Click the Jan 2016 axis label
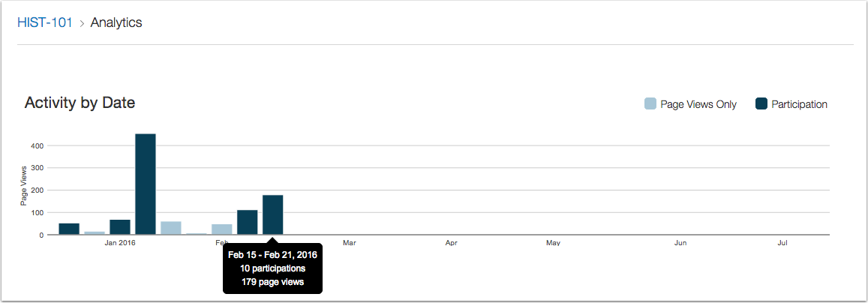The height and width of the screenshot is (303, 868). tap(120, 243)
